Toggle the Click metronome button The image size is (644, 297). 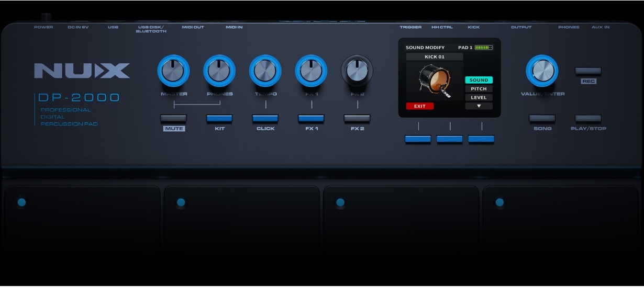click(x=265, y=119)
